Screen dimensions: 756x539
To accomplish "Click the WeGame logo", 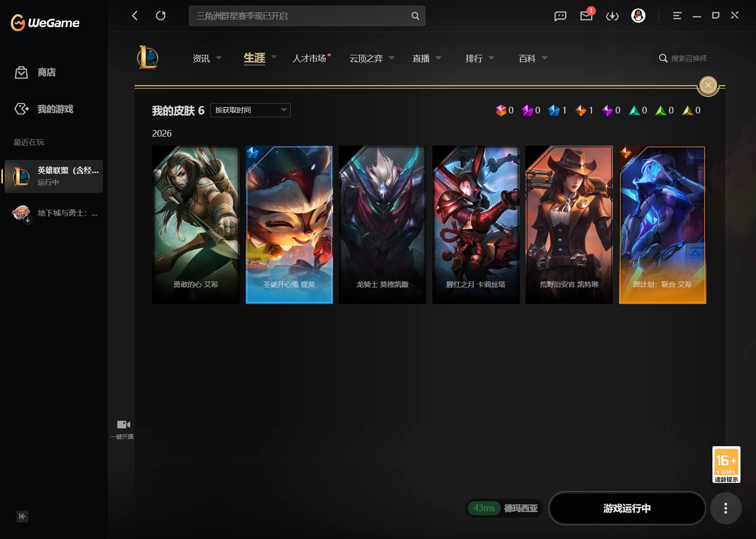I will 45,22.
